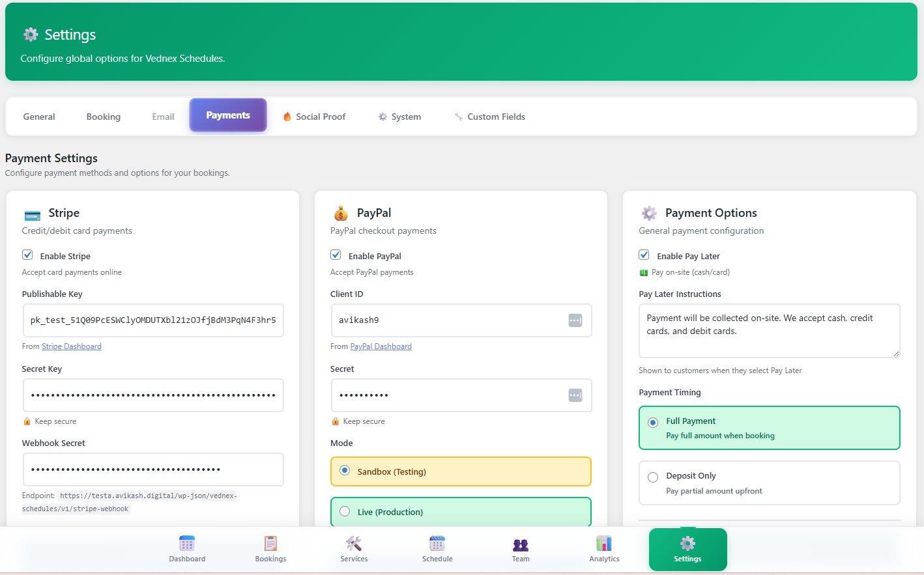
Task: Click the 'Payment Settings' heading
Action: click(51, 158)
